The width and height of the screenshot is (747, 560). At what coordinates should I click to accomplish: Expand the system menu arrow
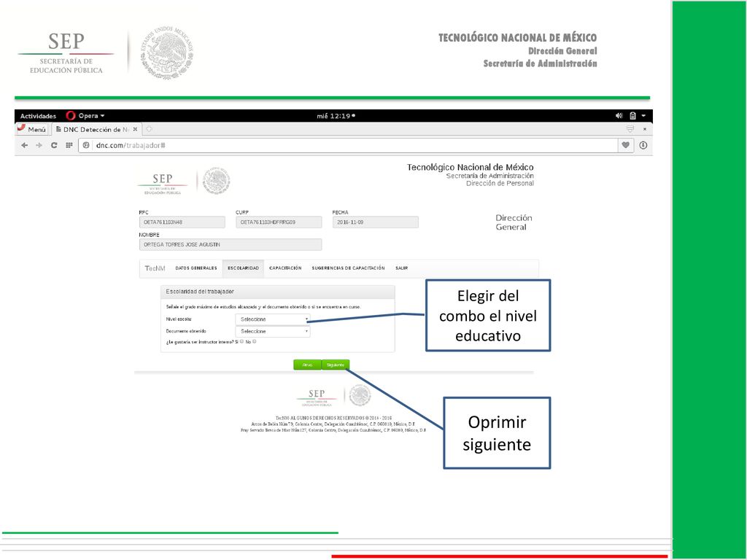(x=643, y=116)
